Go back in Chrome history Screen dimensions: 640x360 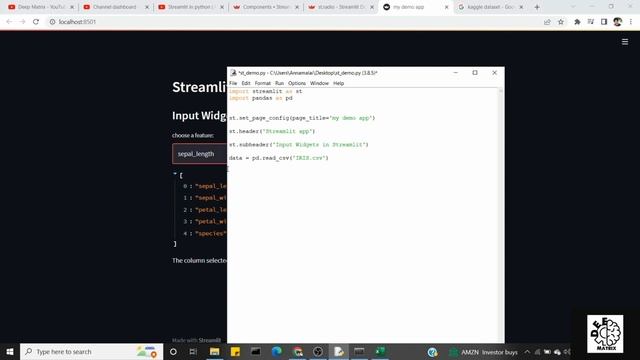[x=9, y=22]
